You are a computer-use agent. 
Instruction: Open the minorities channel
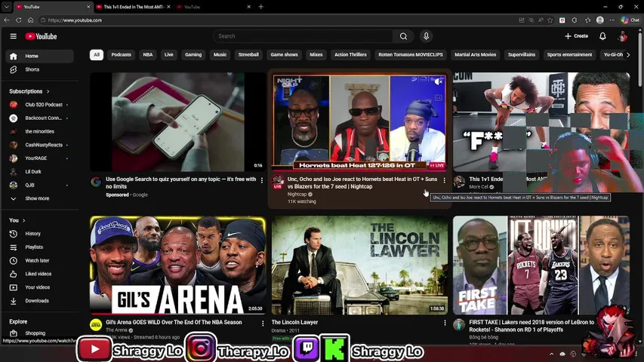point(40,131)
